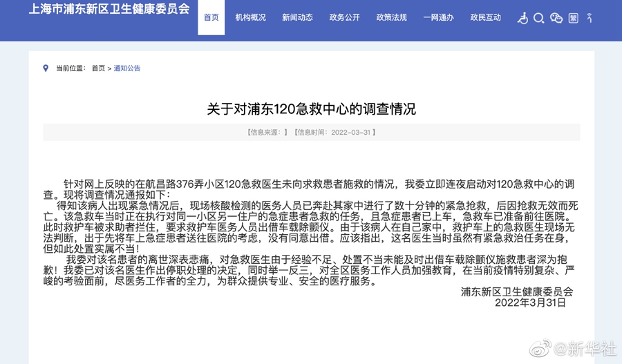This screenshot has width=622, height=364.
Task: Open the search magnifier icon
Action: [x=539, y=18]
